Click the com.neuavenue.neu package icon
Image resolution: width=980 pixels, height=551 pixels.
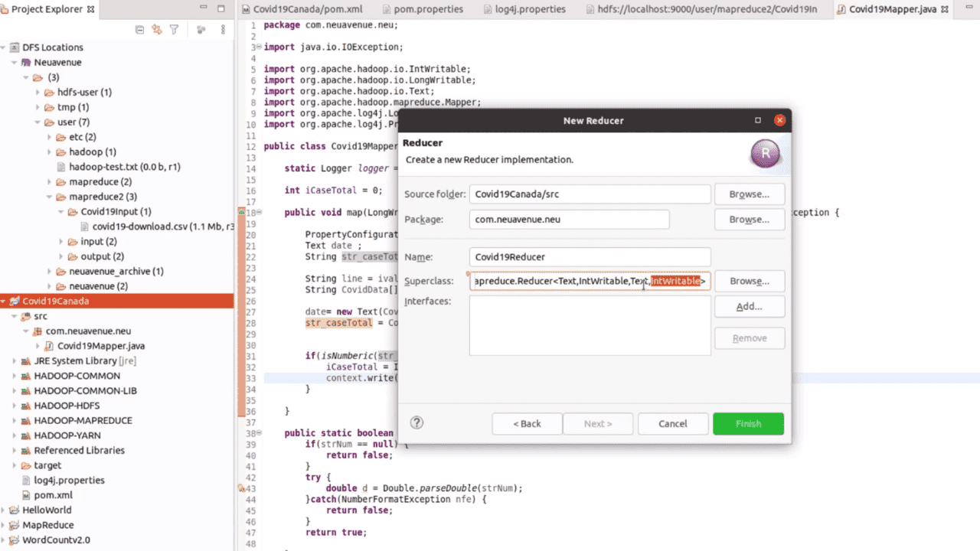tap(38, 331)
